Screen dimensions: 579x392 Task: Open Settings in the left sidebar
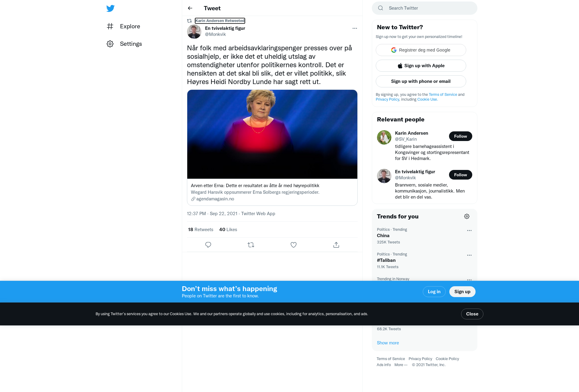124,44
